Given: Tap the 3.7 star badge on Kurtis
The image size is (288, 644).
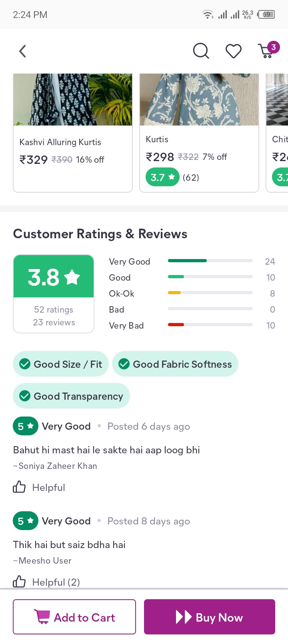Looking at the screenshot, I should point(162,177).
